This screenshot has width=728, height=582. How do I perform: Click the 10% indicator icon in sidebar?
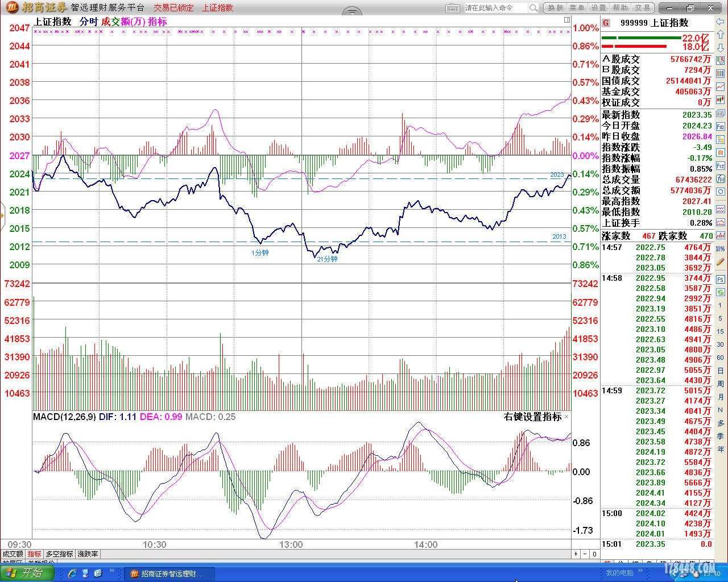click(x=721, y=249)
